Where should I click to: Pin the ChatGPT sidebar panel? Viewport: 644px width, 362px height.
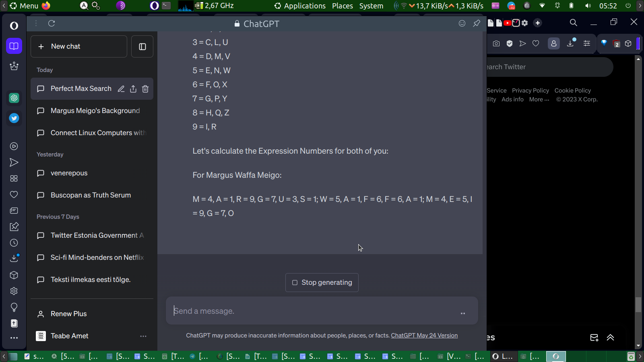[477, 23]
